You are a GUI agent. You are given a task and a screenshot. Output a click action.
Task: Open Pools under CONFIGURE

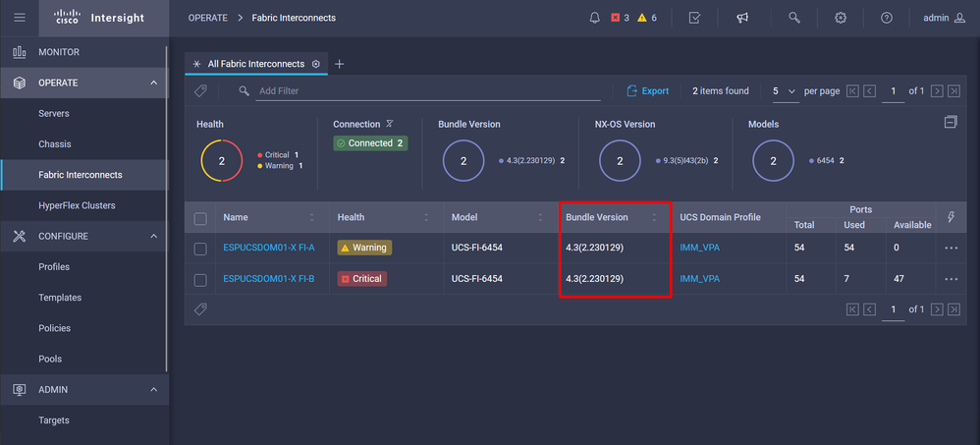click(x=83, y=359)
